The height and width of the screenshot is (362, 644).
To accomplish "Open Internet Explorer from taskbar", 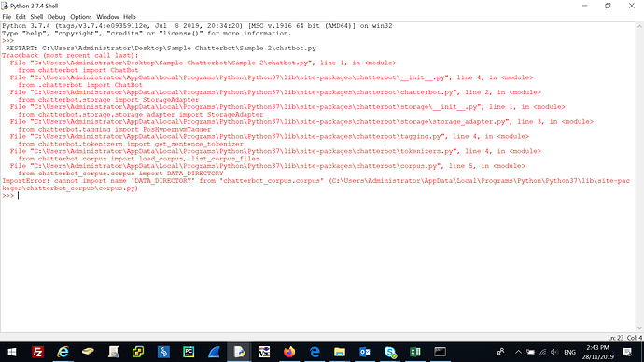I will click(x=63, y=352).
